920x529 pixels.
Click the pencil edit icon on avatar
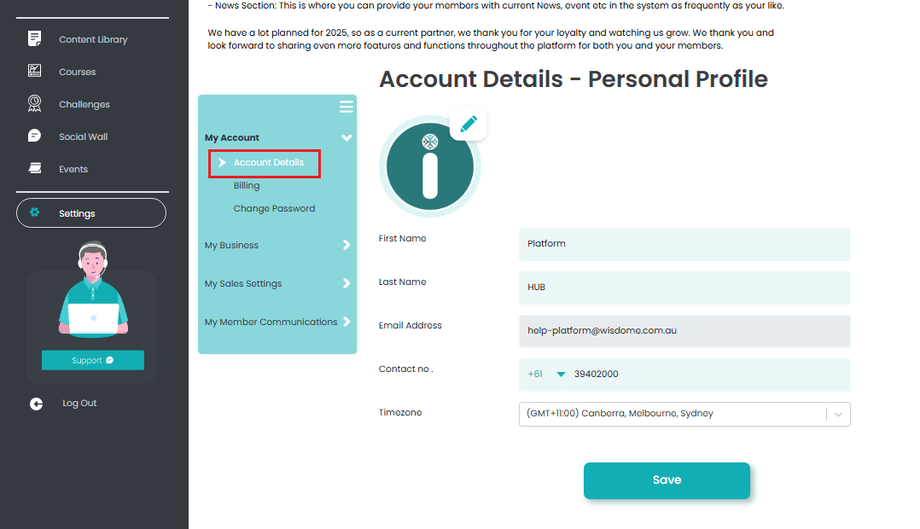pyautogui.click(x=468, y=124)
